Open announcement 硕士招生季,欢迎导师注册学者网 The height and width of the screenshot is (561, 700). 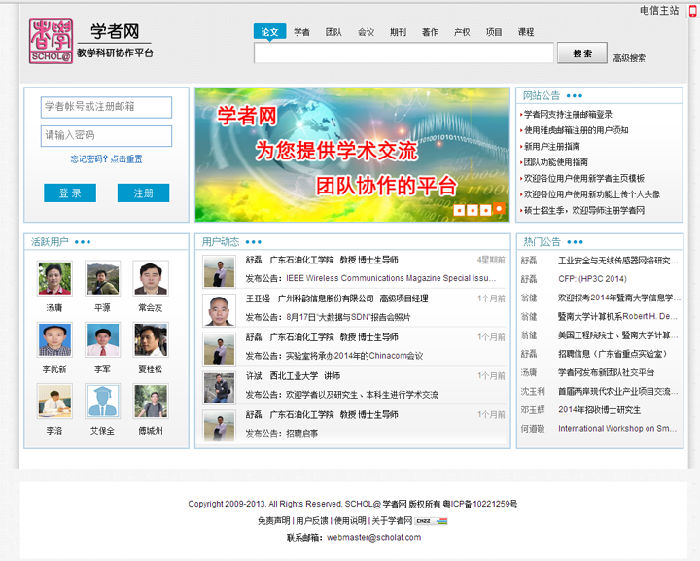pos(584,210)
